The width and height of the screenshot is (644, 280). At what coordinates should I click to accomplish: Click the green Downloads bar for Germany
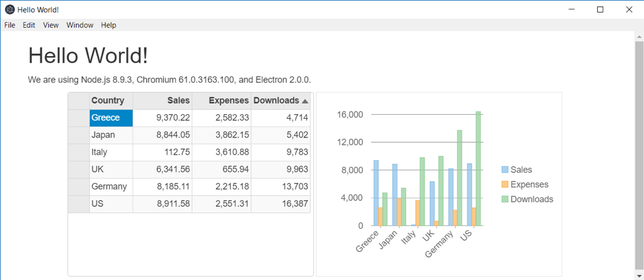(x=460, y=178)
